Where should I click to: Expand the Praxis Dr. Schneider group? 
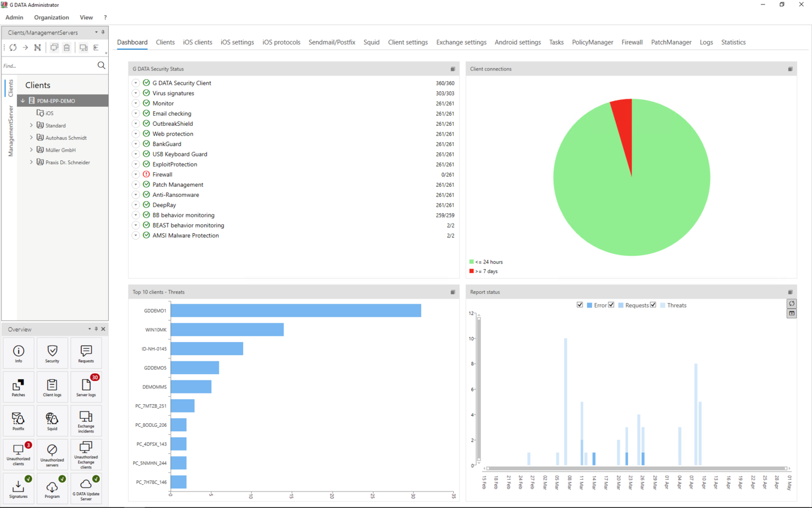click(x=31, y=162)
